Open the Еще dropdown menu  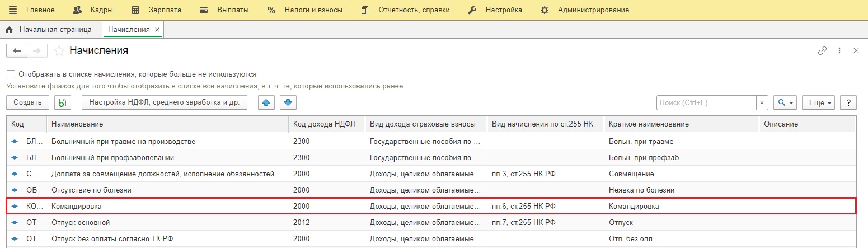819,103
